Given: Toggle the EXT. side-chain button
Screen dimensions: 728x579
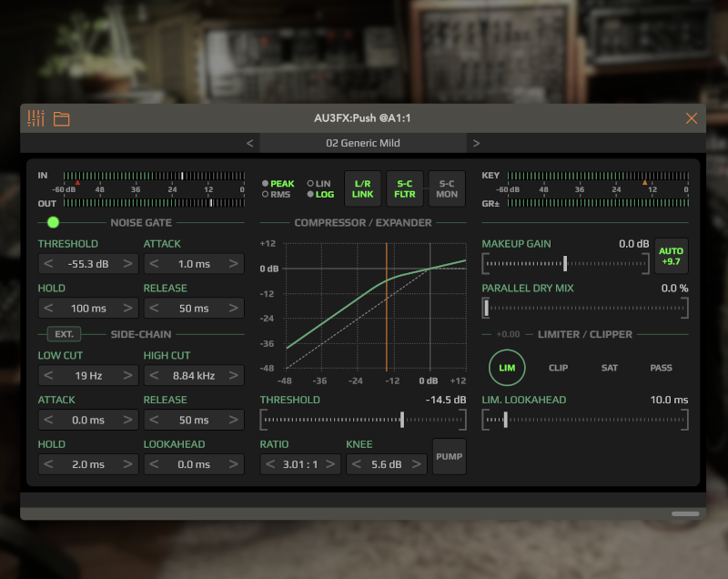Looking at the screenshot, I should [x=64, y=334].
